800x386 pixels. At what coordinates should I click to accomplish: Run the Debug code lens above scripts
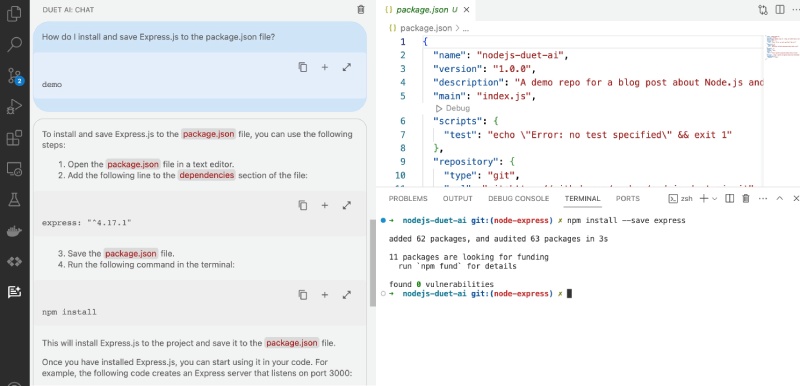tap(452, 108)
